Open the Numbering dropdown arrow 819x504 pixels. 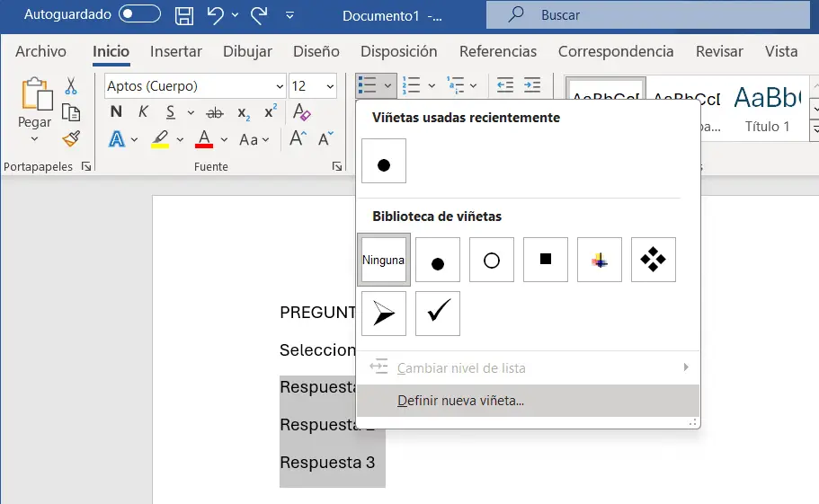coord(432,85)
